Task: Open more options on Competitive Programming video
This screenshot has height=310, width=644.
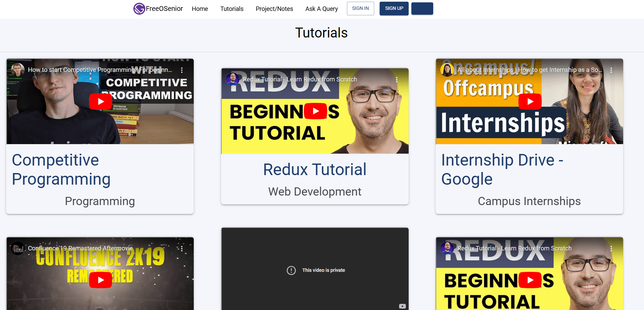Action: [182, 70]
